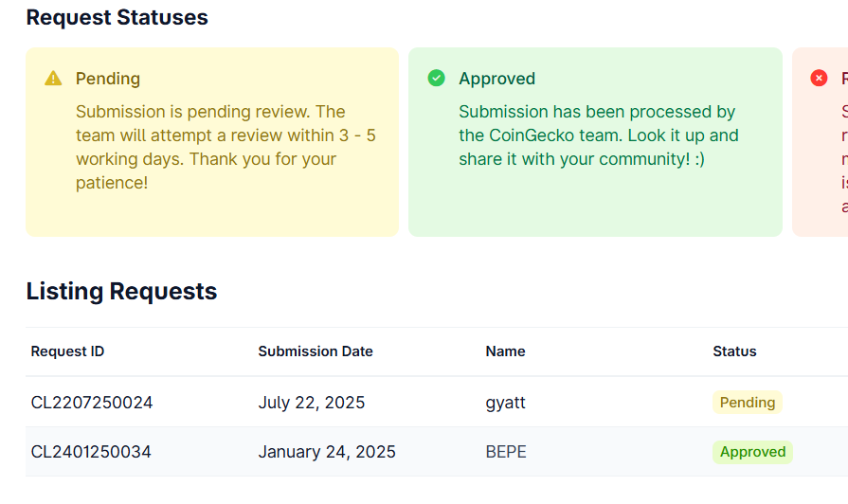Click the Listing Requests heading

pos(121,292)
